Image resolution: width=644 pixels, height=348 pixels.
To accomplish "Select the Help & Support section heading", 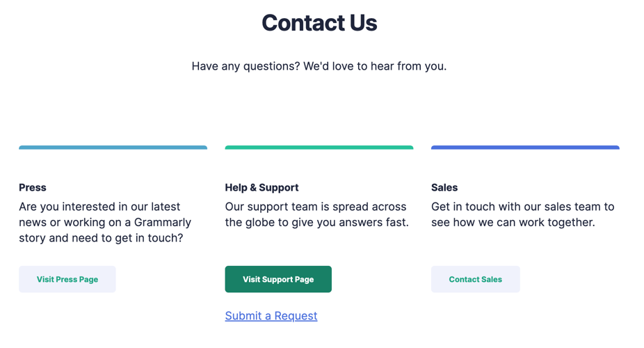I will tap(261, 187).
